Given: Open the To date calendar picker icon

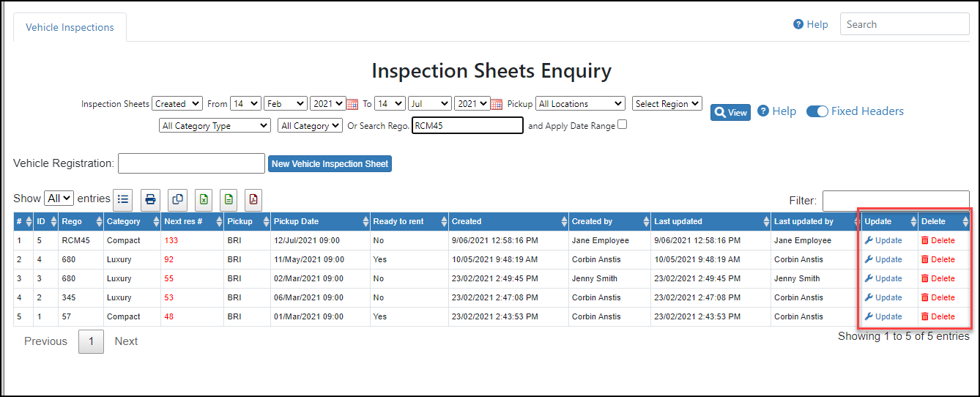Looking at the screenshot, I should point(497,104).
